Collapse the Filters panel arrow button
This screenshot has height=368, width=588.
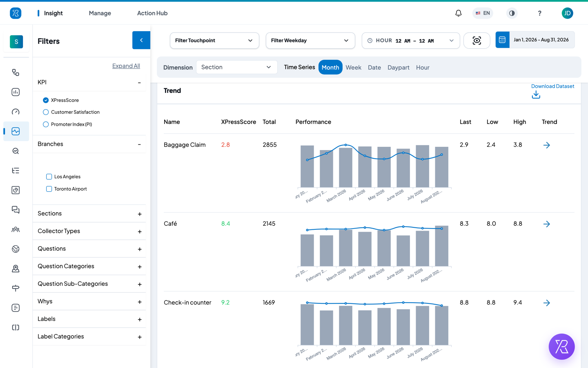(141, 40)
